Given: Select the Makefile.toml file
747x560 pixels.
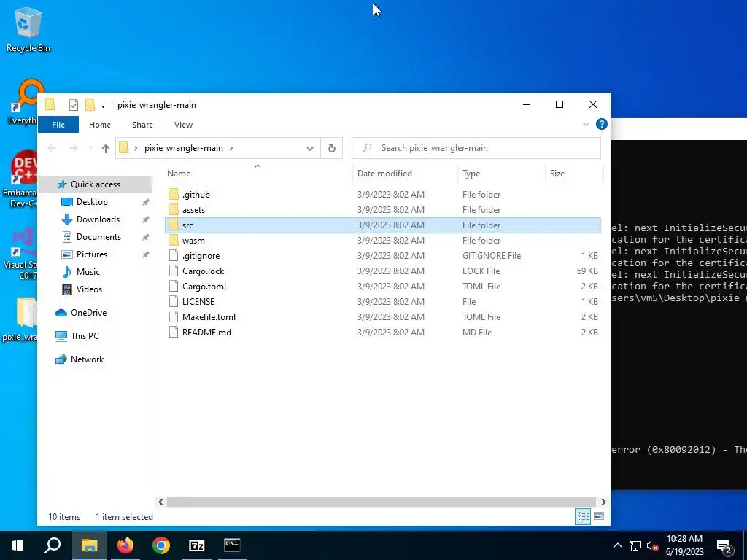Looking at the screenshot, I should pyautogui.click(x=383, y=316).
